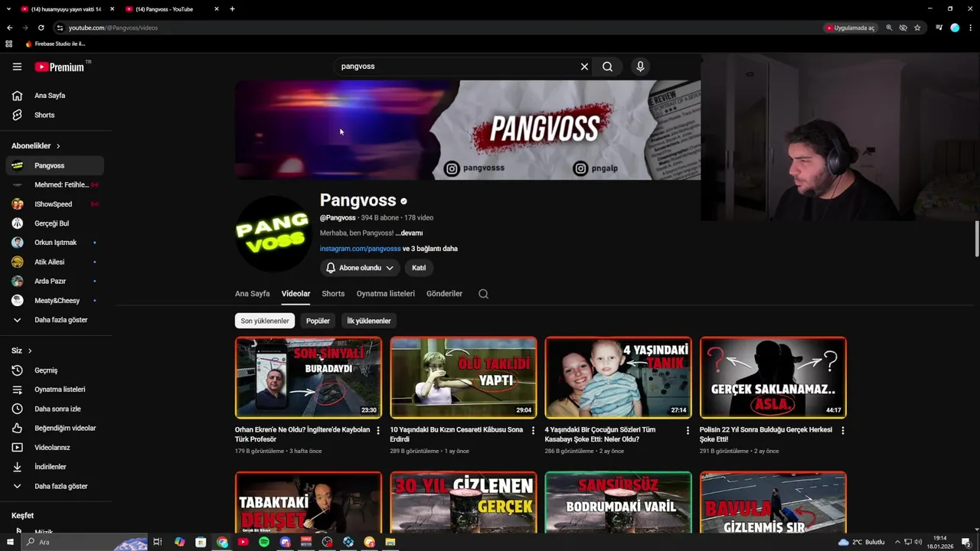
Task: Click the Uygulamada aç button
Action: point(850,28)
